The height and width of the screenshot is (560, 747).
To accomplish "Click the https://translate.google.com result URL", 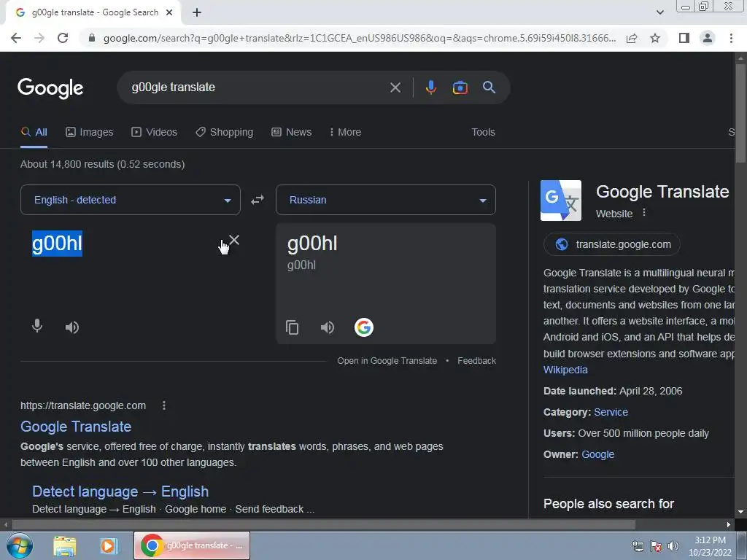I will pyautogui.click(x=83, y=405).
